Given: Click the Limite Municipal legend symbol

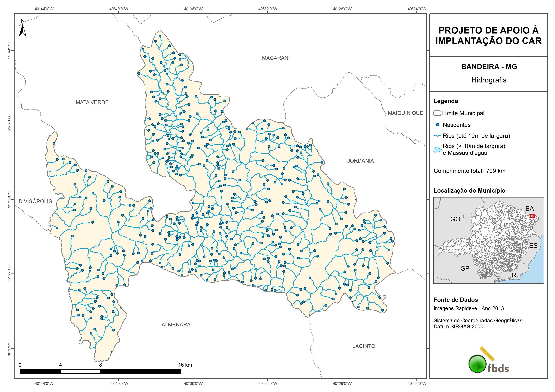Looking at the screenshot, I should point(437,113).
